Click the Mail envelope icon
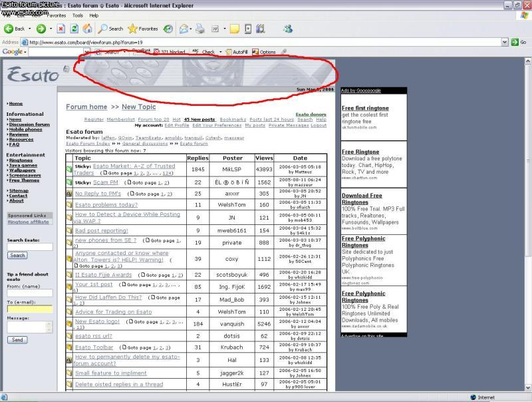This screenshot has width=532, height=402. point(184,29)
